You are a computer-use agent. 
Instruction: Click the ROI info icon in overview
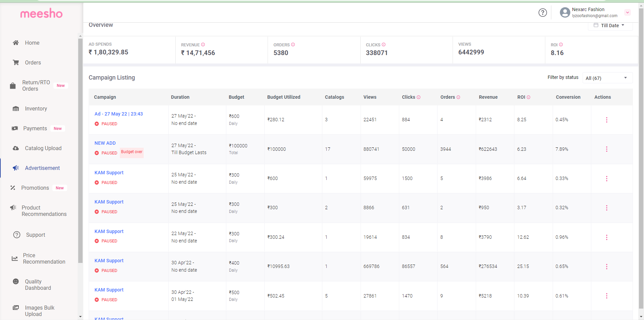[x=561, y=45]
